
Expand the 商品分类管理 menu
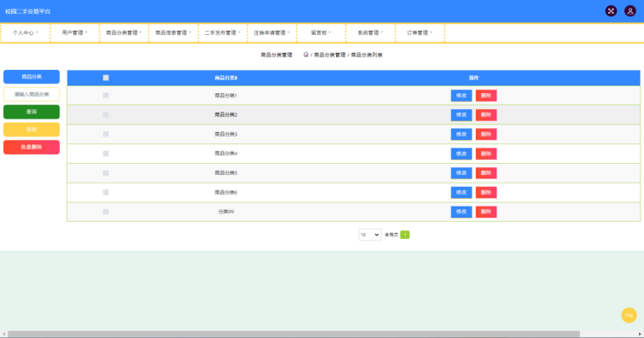[124, 33]
